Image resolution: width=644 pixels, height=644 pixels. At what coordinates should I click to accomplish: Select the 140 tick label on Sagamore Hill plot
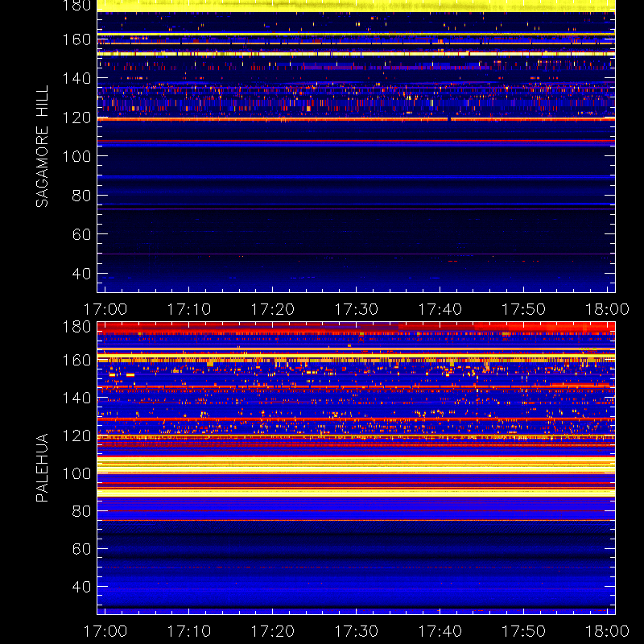pos(76,78)
